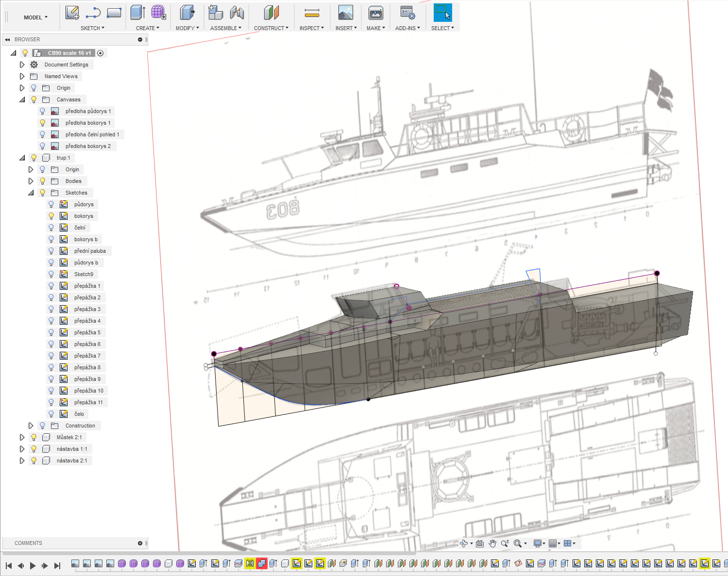Select the Extrude tool icon

(x=138, y=13)
